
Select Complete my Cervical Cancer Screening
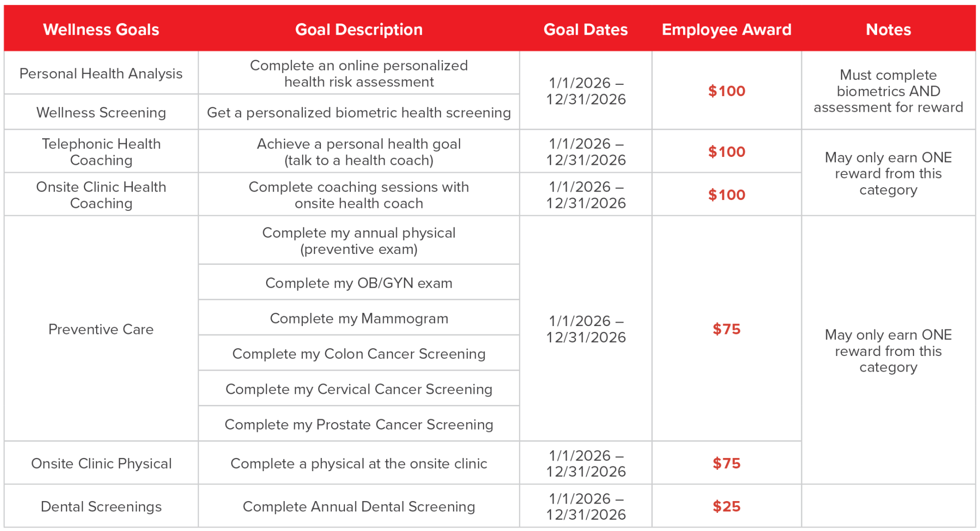point(359,389)
